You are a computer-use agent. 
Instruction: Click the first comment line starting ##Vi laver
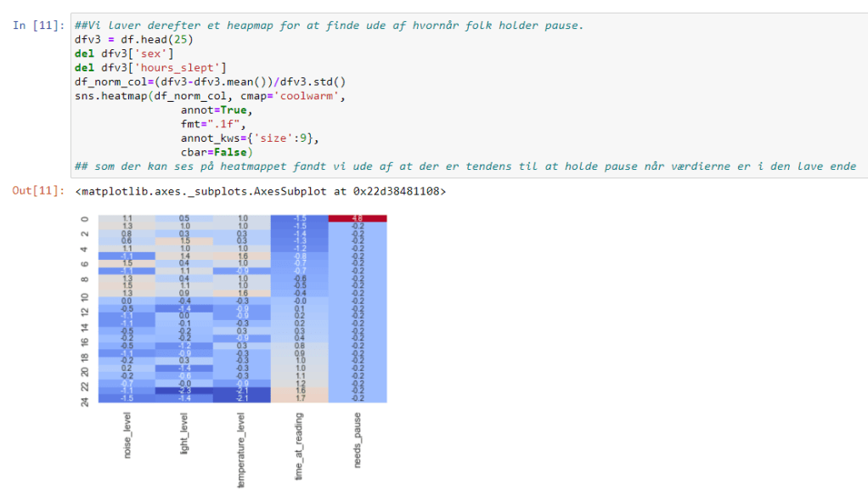(x=329, y=25)
